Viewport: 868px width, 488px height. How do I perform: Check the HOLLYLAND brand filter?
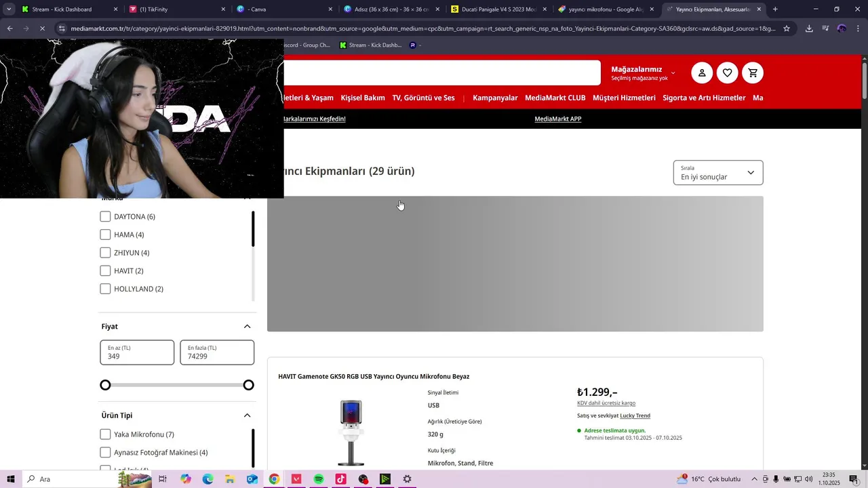tap(105, 289)
